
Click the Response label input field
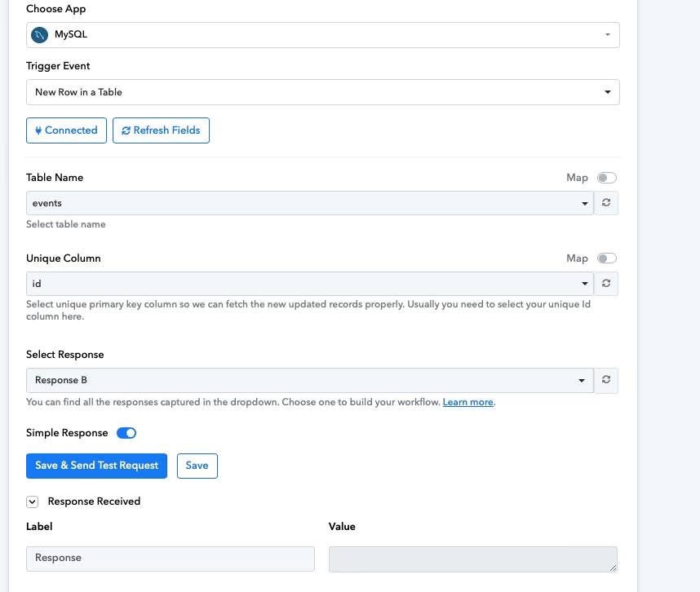170,559
